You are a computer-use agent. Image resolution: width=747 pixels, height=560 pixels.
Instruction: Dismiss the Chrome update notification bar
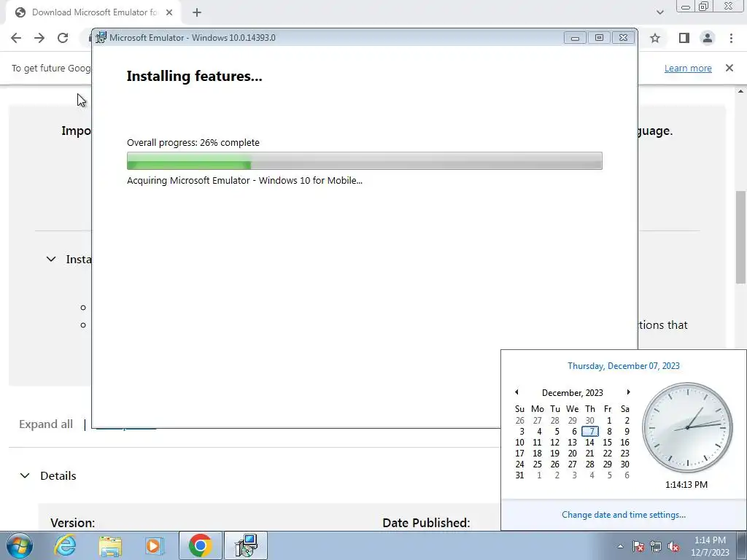(x=729, y=68)
